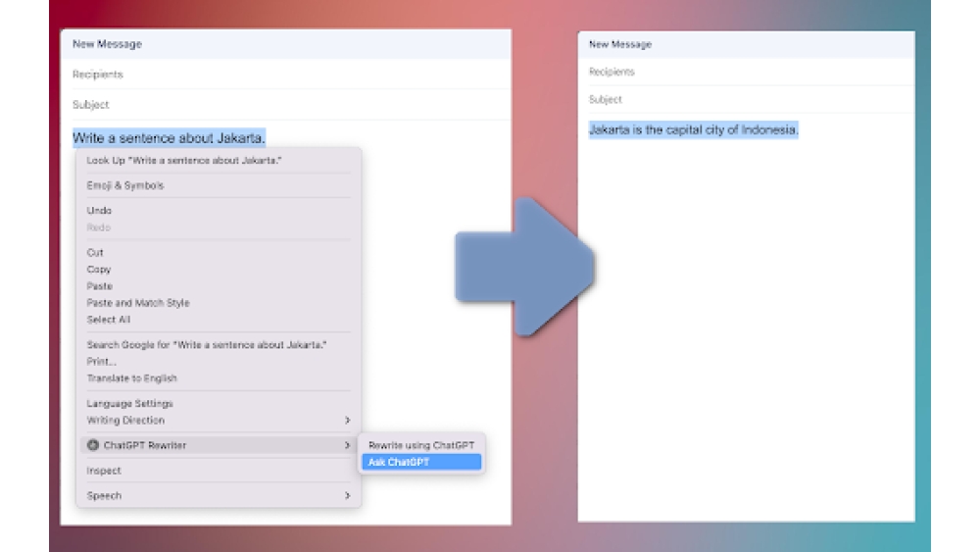Open the Writing Direction menu item

219,420
